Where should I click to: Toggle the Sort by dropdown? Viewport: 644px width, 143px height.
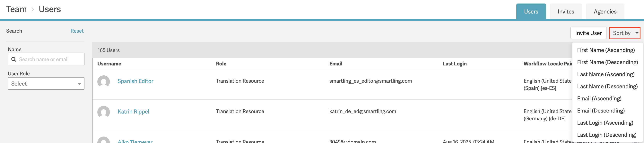[x=624, y=33]
